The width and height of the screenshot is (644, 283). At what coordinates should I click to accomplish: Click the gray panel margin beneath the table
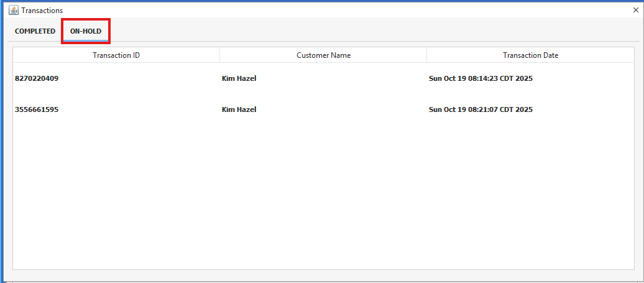click(x=323, y=274)
